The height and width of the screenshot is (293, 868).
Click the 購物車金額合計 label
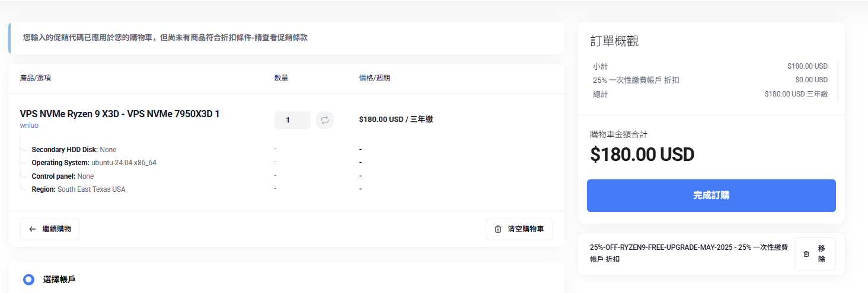pos(619,134)
